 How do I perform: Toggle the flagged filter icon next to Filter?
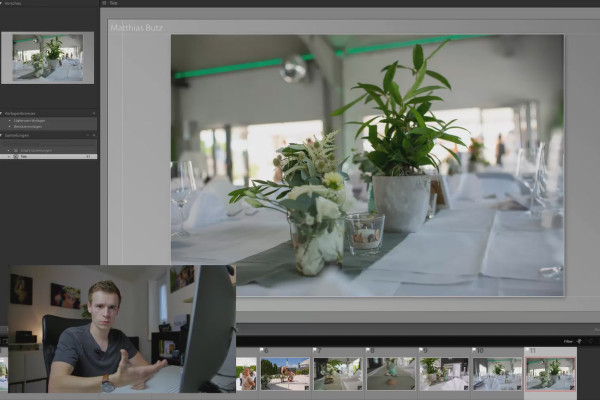579,341
